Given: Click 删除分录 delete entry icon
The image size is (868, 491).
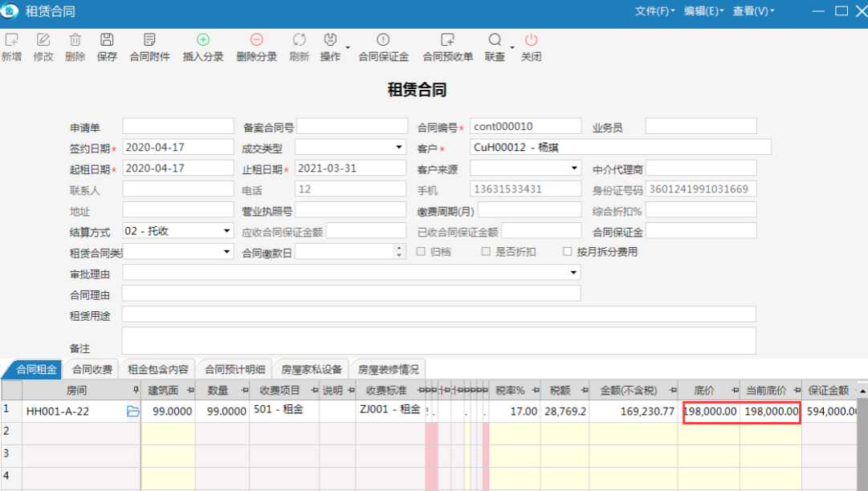Looking at the screenshot, I should click(256, 40).
